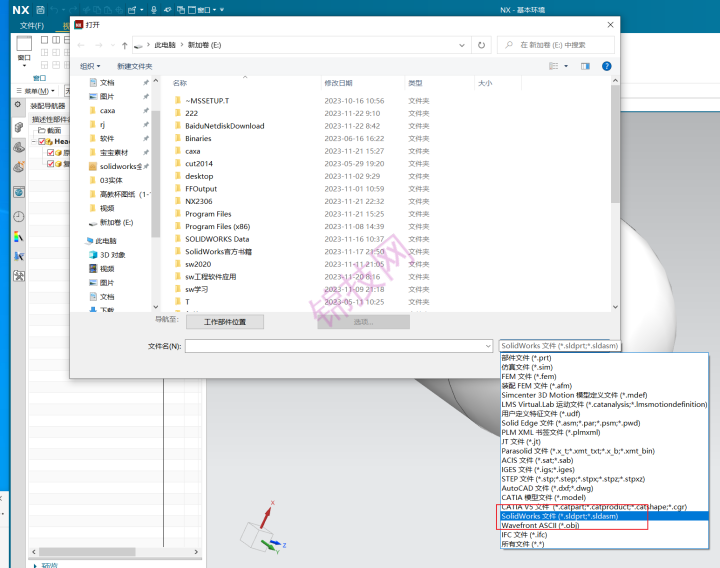Click the NX save icon in the title bar
The image size is (720, 568).
pos(40,10)
